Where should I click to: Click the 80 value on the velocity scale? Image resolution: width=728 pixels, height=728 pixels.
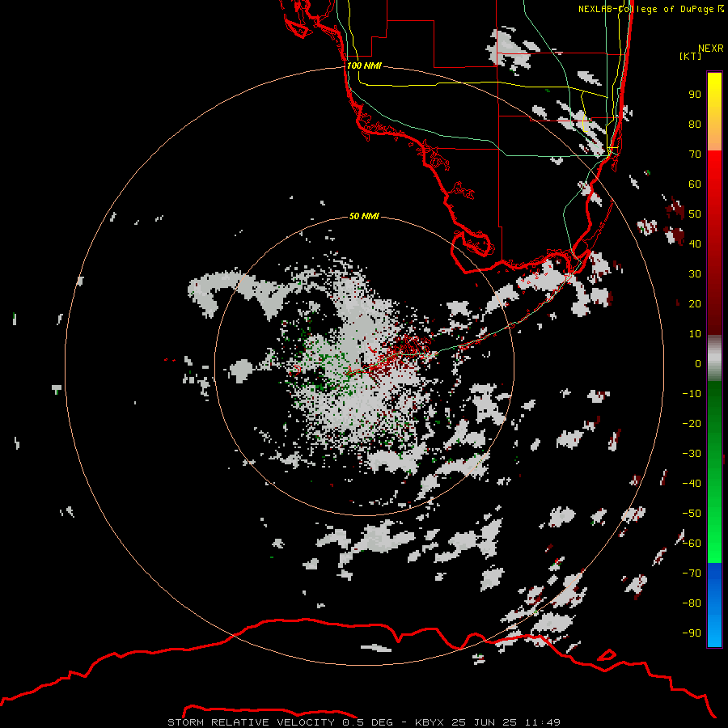tap(695, 125)
